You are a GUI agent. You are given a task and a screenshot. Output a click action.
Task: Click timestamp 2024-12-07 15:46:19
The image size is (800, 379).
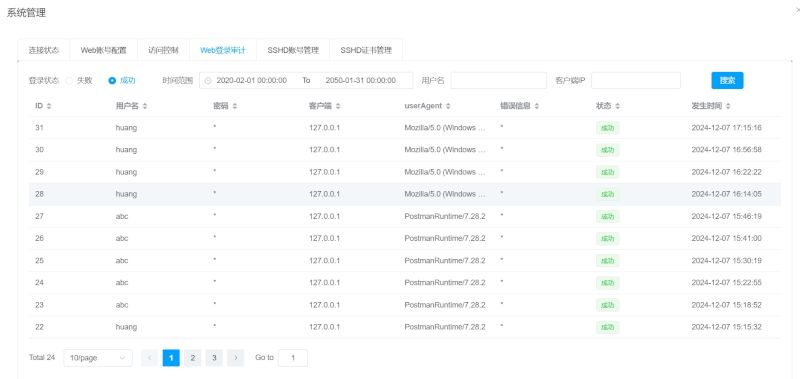[726, 216]
